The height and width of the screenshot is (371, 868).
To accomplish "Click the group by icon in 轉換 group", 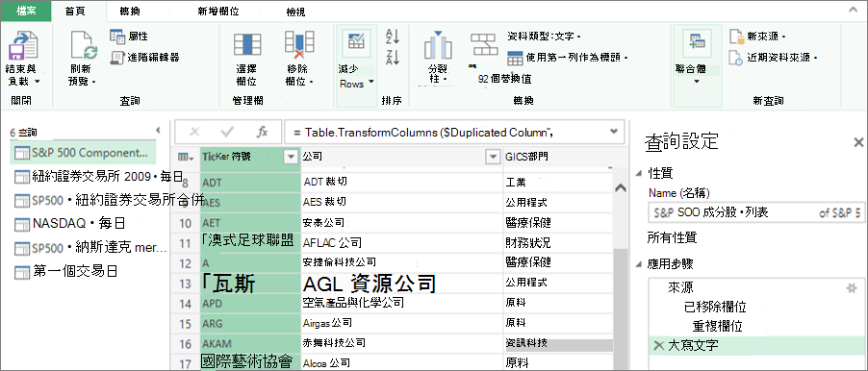I will pyautogui.click(x=484, y=43).
